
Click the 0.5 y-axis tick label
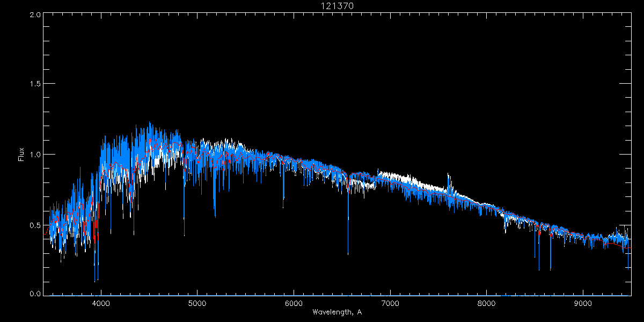35,225
